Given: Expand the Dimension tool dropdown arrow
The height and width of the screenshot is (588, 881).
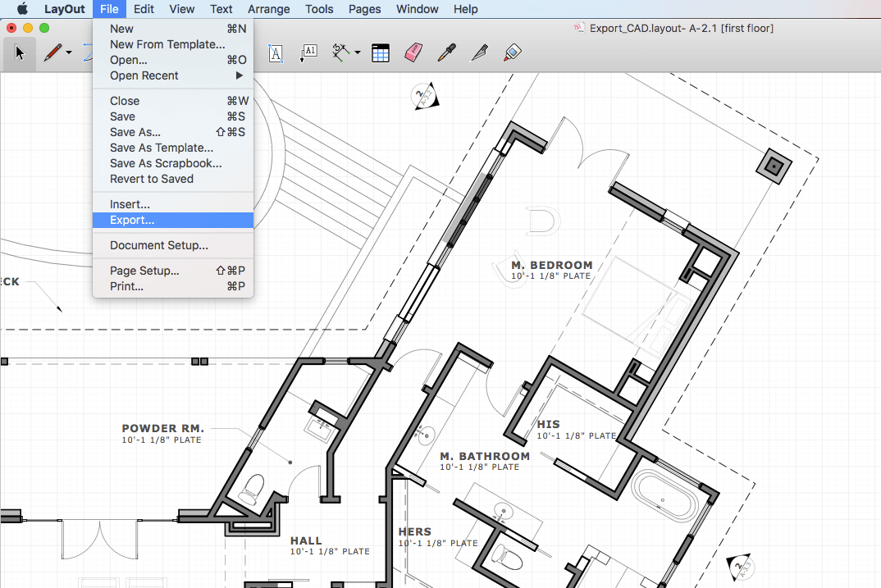Looking at the screenshot, I should coord(358,52).
